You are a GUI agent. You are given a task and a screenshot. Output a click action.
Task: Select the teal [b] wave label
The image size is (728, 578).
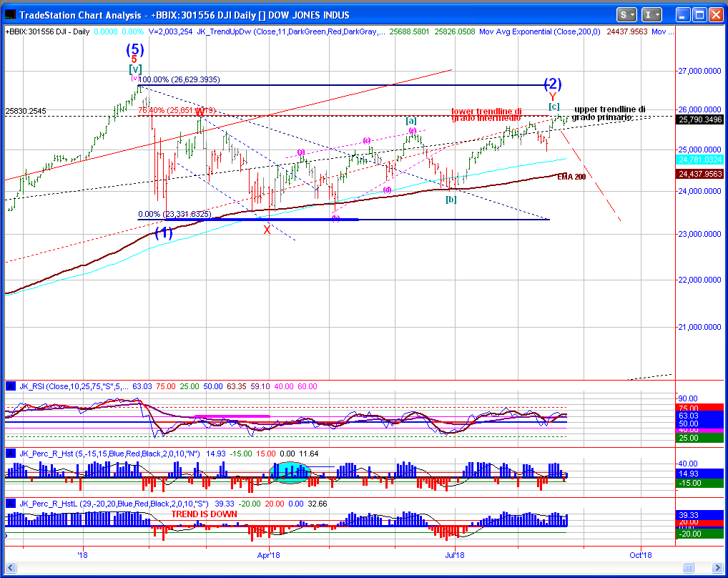pyautogui.click(x=451, y=200)
